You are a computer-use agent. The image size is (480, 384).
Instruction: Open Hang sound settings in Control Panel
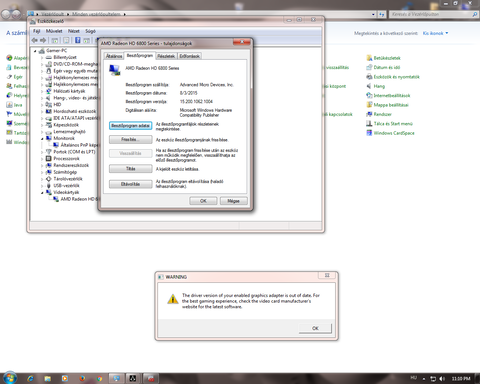pos(375,86)
